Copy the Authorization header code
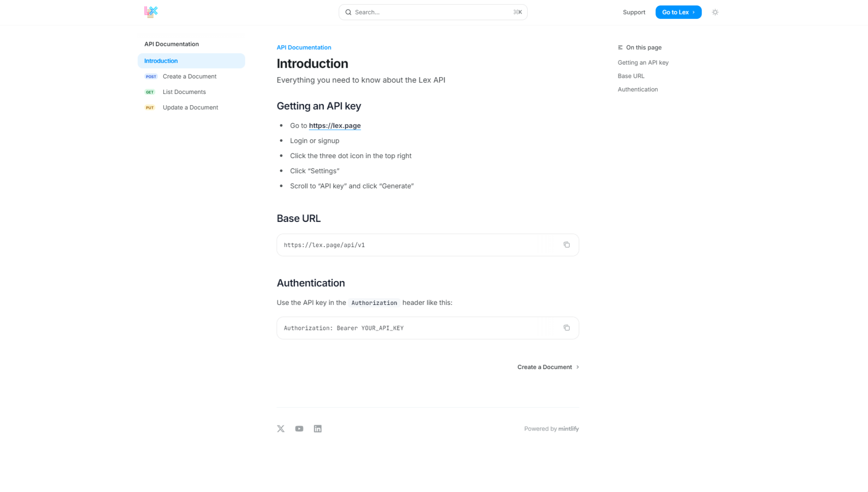The image size is (868, 492). (x=566, y=328)
